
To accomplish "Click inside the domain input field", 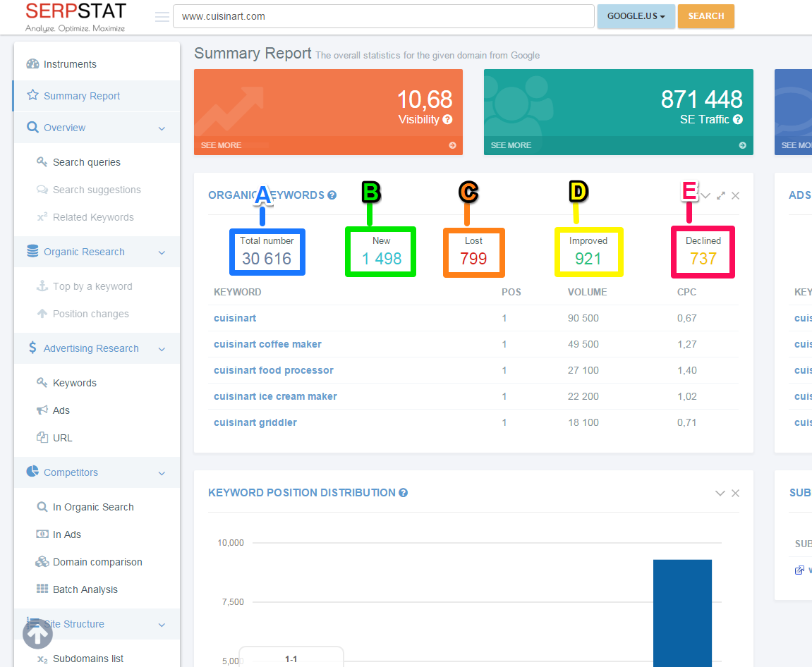I will [x=383, y=16].
